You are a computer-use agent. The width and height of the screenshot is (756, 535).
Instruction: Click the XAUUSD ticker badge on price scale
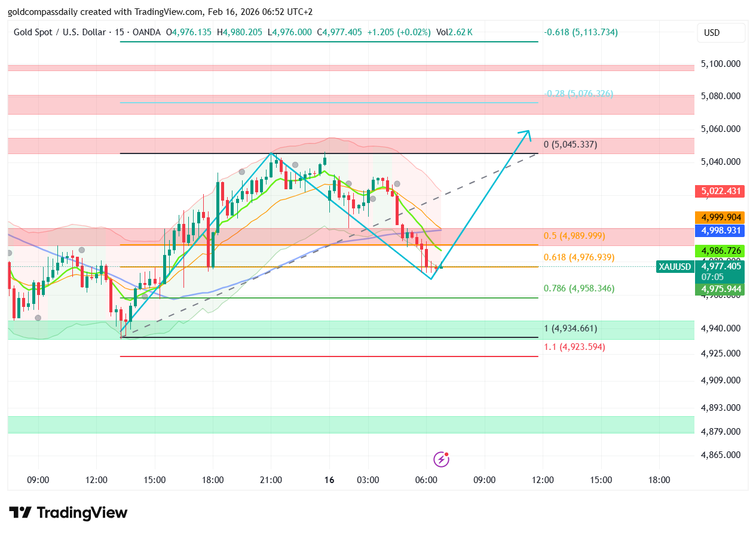(675, 267)
